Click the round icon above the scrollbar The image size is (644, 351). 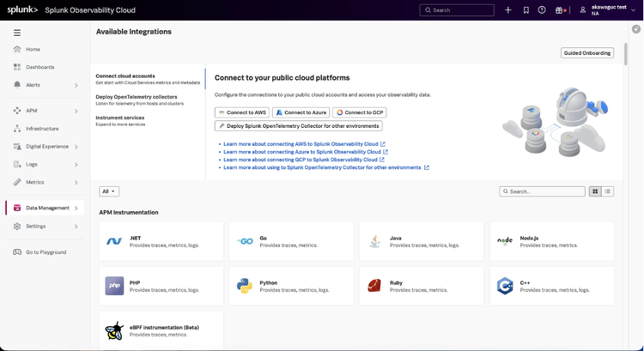[635, 29]
